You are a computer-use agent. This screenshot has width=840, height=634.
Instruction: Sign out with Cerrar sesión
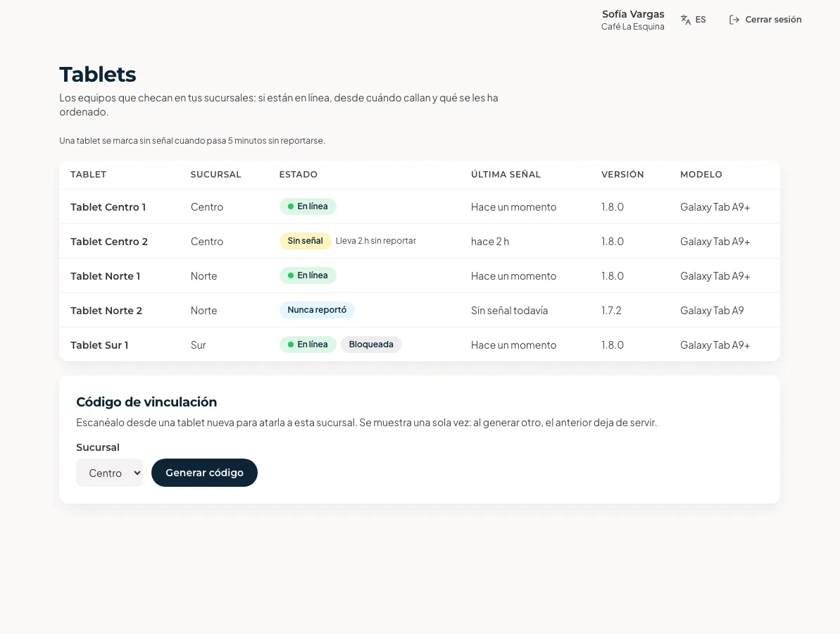765,20
